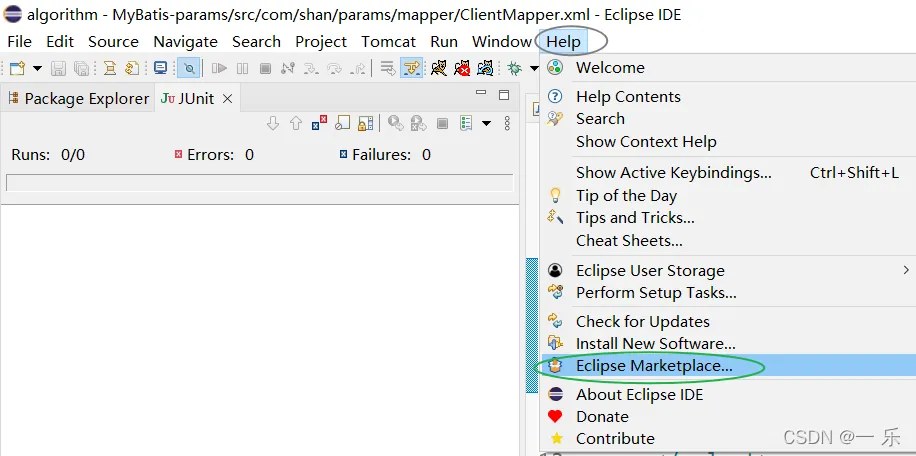Click the main toolbar Terminate square icon

tap(265, 68)
